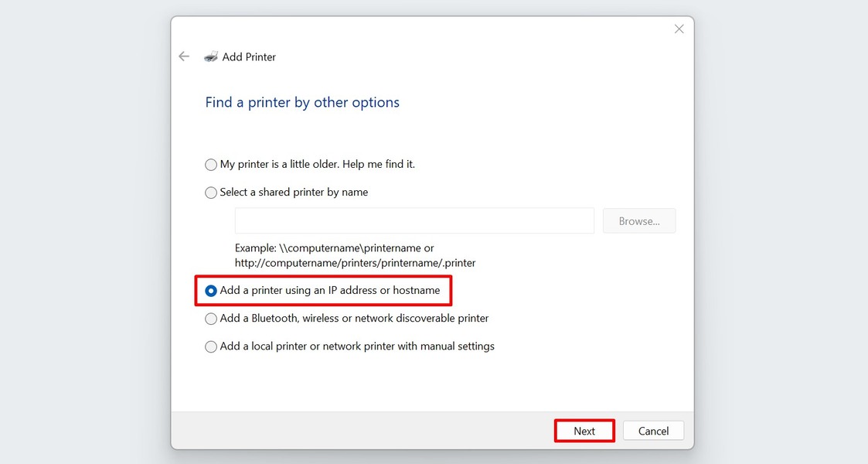Viewport: 868px width, 464px height.
Task: Click the example text below the input box
Action: (x=355, y=255)
